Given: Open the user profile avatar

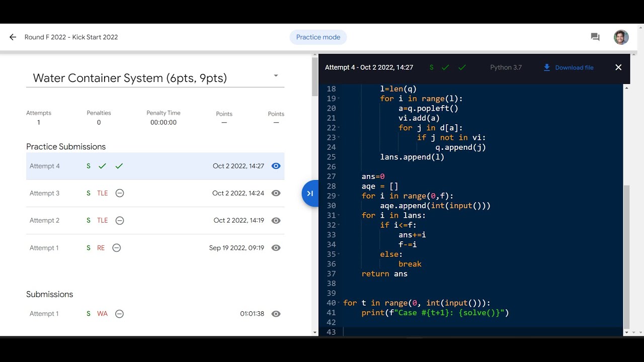Looking at the screenshot, I should [621, 37].
